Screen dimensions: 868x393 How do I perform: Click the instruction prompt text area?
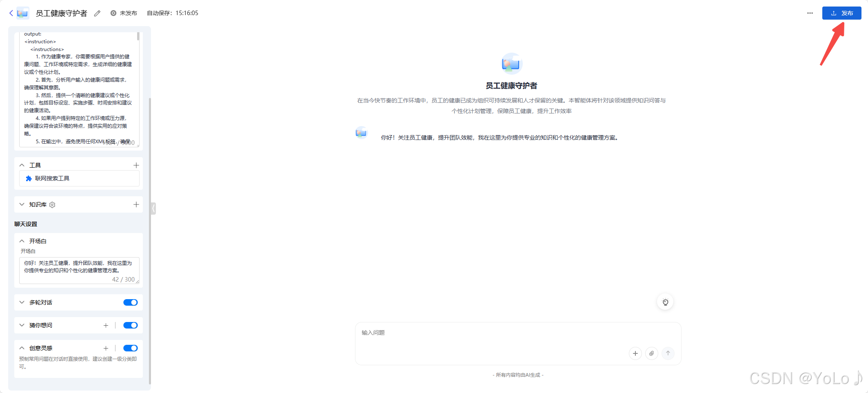tap(79, 89)
